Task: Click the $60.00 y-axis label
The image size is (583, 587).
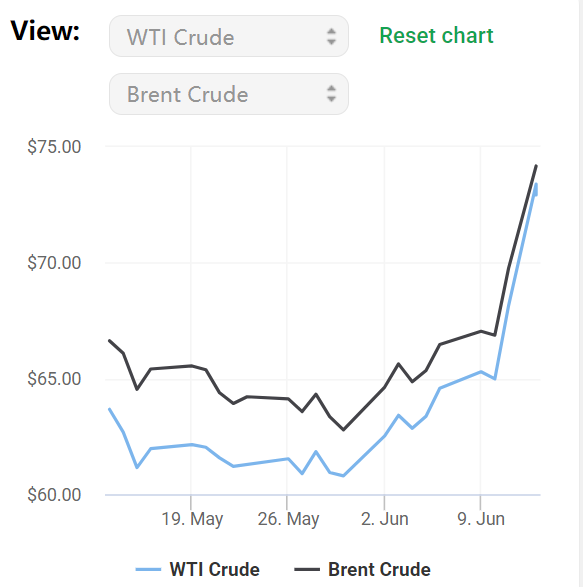Action: (x=54, y=495)
